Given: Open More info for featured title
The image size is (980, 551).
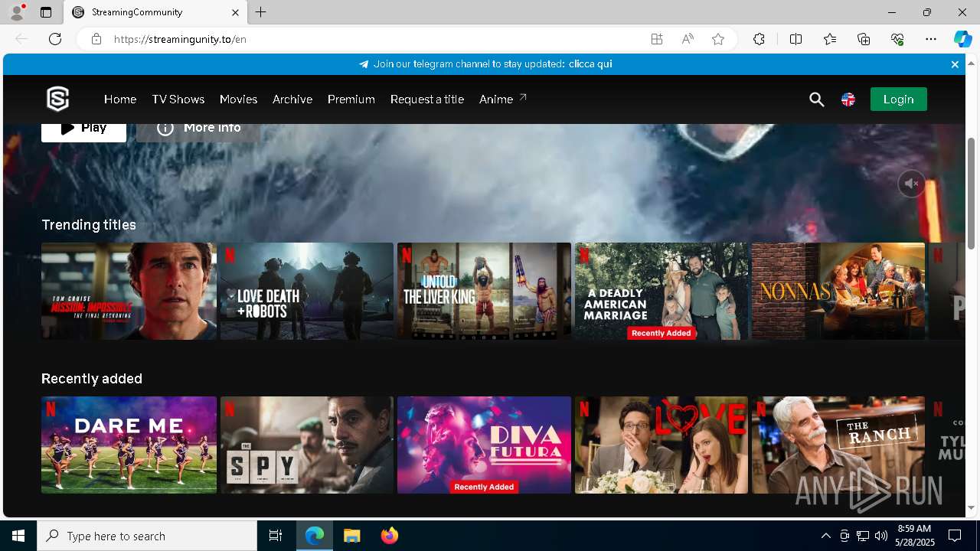Looking at the screenshot, I should coord(198,132).
